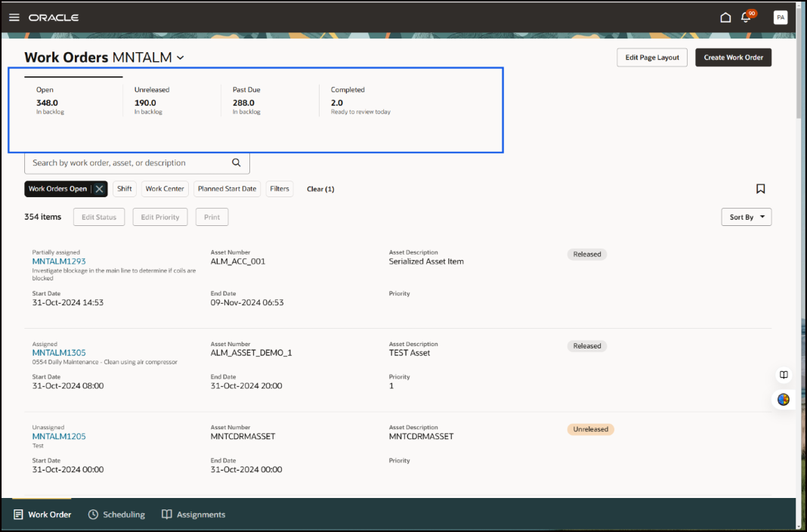Clear the applied filter with Clear (1)
The width and height of the screenshot is (807, 532).
(x=320, y=189)
